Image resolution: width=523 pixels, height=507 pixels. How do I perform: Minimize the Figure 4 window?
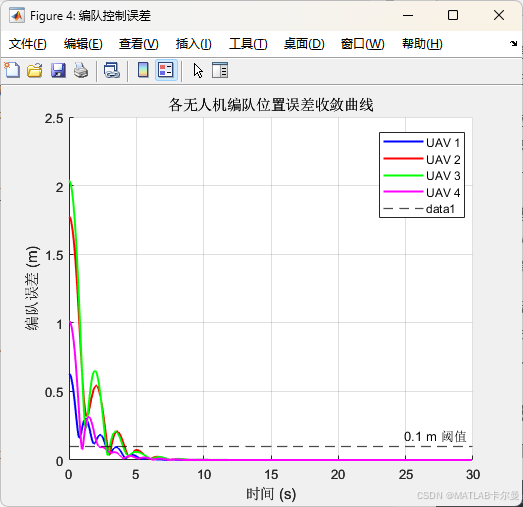[408, 15]
